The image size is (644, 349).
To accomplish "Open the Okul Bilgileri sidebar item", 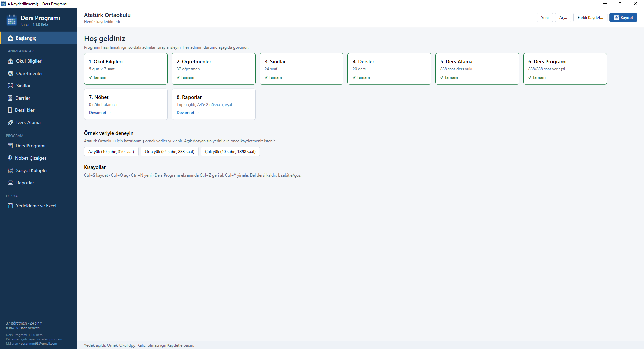I will (39, 61).
